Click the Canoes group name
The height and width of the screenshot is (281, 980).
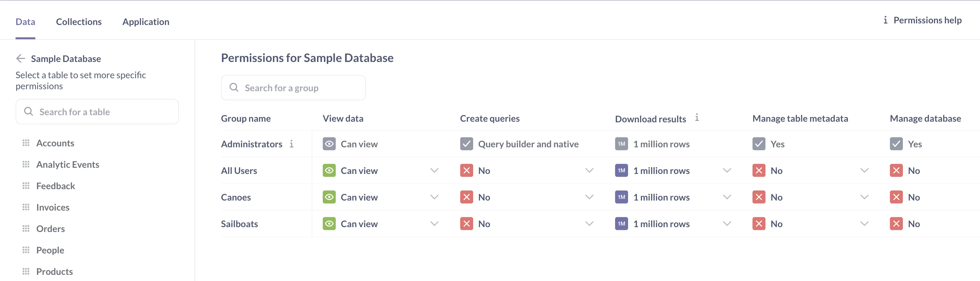point(236,197)
